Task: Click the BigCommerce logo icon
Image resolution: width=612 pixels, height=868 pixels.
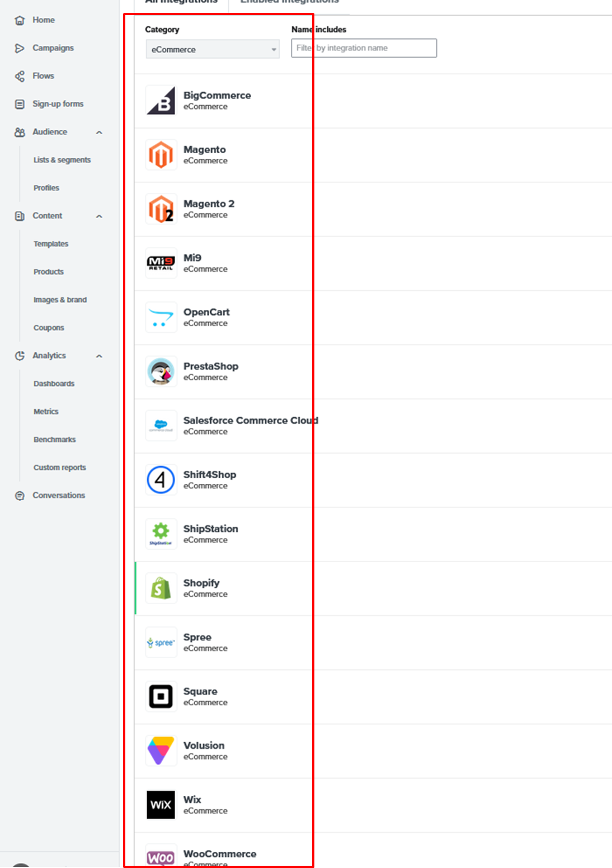Action: [161, 101]
